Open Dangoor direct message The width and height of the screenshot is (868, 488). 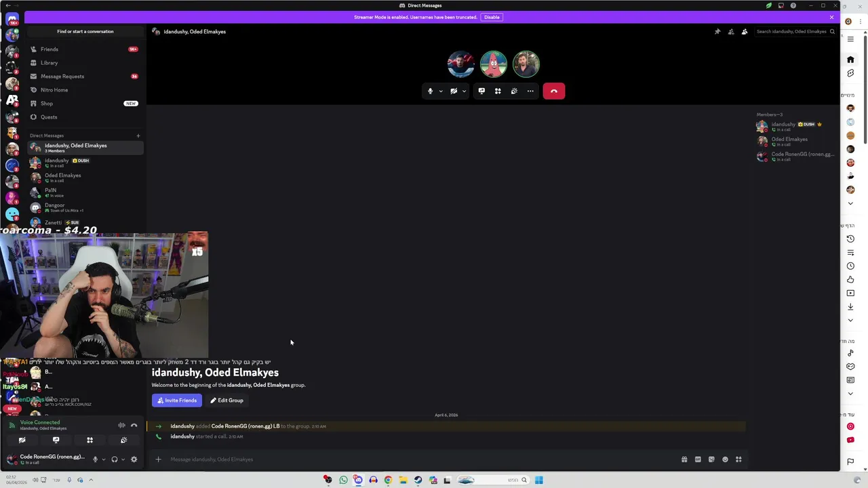point(85,207)
